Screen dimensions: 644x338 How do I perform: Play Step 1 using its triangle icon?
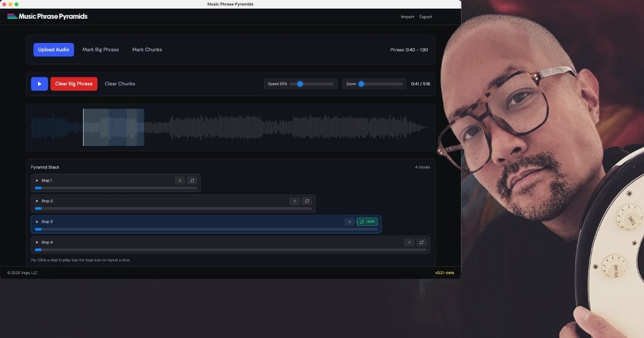[37, 180]
